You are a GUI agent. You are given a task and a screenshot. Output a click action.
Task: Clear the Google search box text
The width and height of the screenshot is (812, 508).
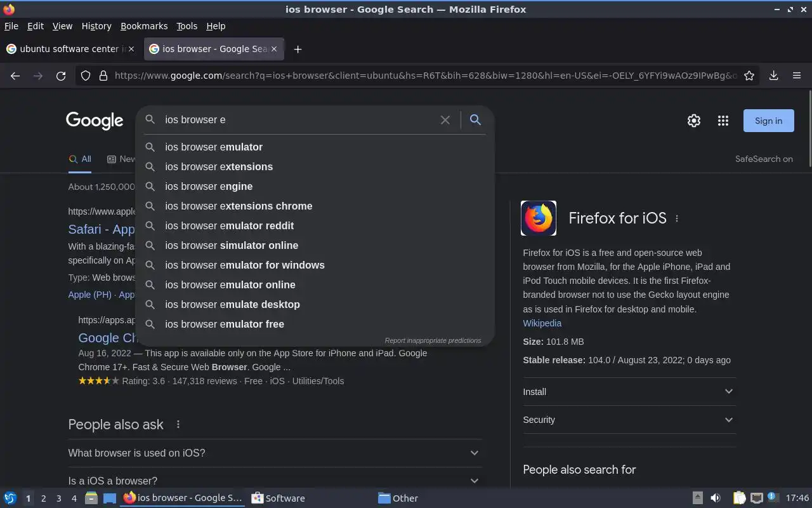[445, 120]
